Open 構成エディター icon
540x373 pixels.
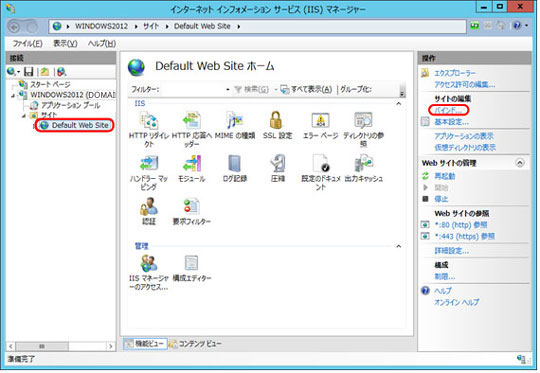coord(191,263)
